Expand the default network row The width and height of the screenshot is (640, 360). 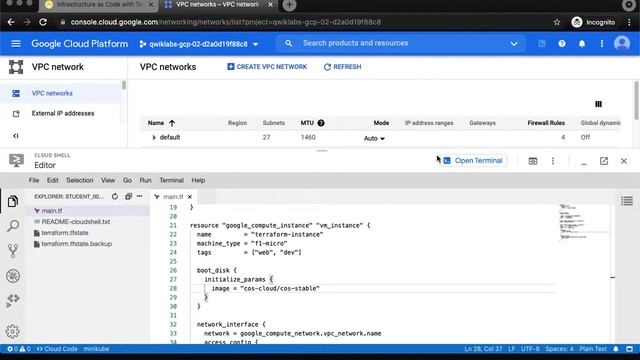click(x=154, y=138)
